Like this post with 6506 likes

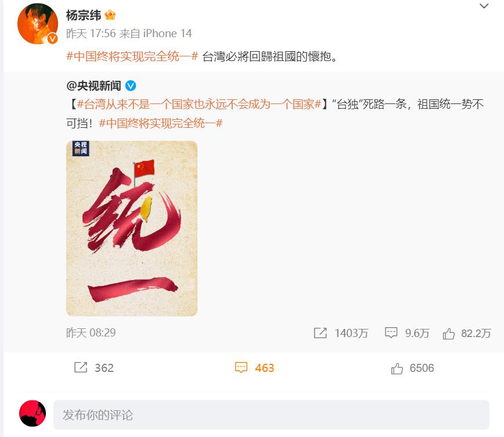click(x=412, y=368)
